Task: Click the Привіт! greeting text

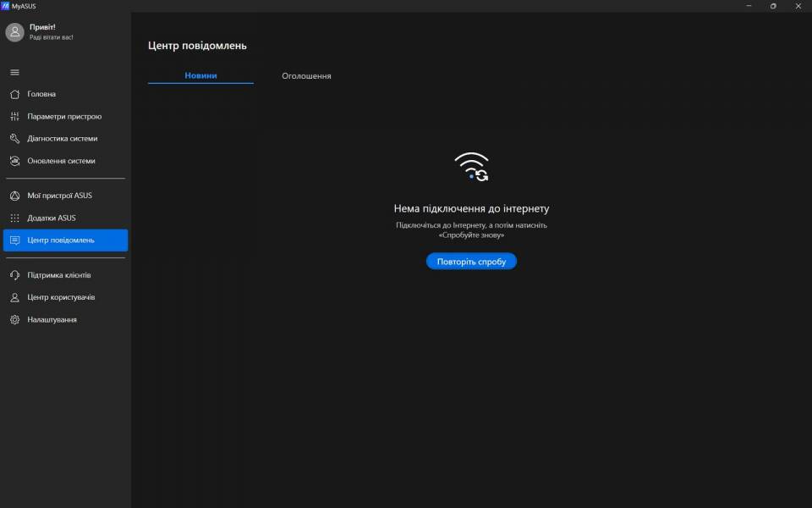Action: (42, 27)
